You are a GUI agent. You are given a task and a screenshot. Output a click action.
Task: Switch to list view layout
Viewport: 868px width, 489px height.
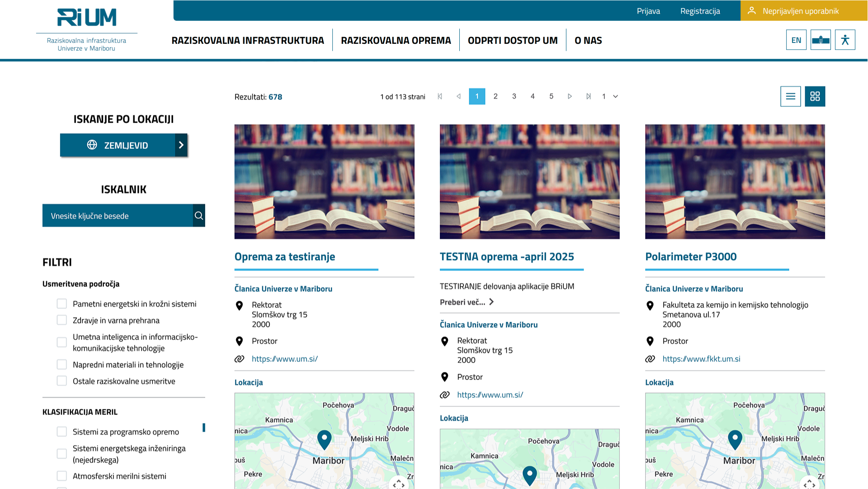click(790, 96)
